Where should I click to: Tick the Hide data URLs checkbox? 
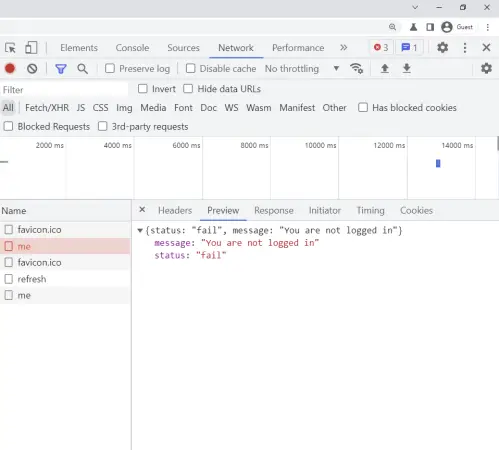[188, 89]
